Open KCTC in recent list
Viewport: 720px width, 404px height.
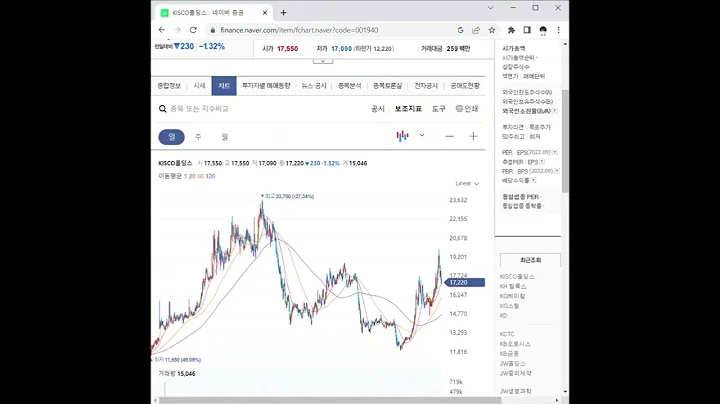pos(507,334)
